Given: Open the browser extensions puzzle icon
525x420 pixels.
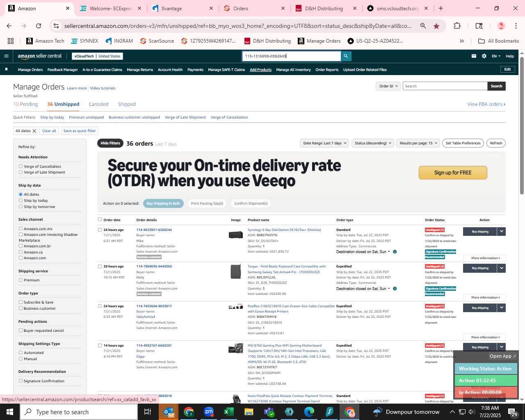Looking at the screenshot, I should click(457, 26).
